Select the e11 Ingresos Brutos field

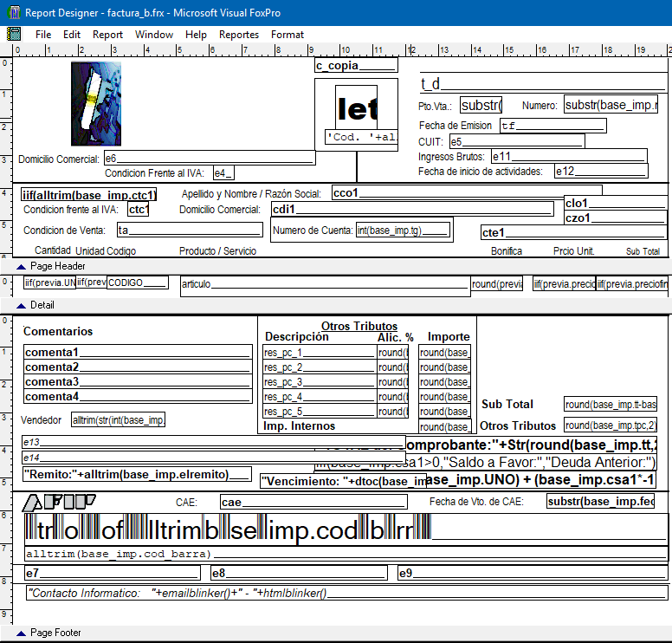[569, 156]
